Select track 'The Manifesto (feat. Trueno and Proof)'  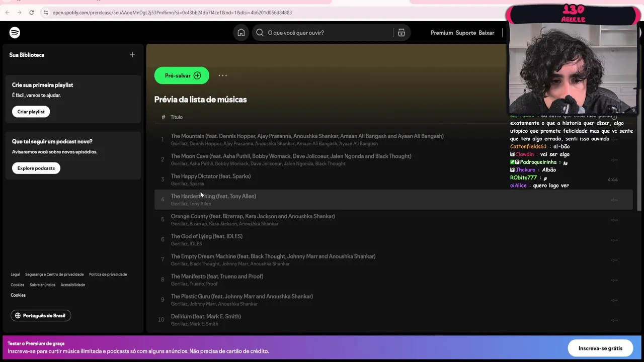tap(217, 277)
